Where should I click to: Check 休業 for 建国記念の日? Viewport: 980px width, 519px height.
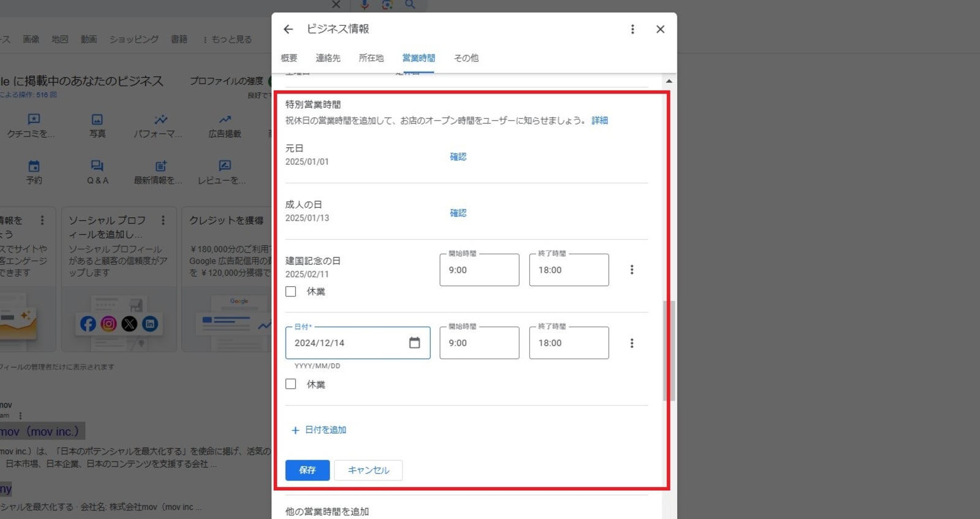click(x=291, y=292)
